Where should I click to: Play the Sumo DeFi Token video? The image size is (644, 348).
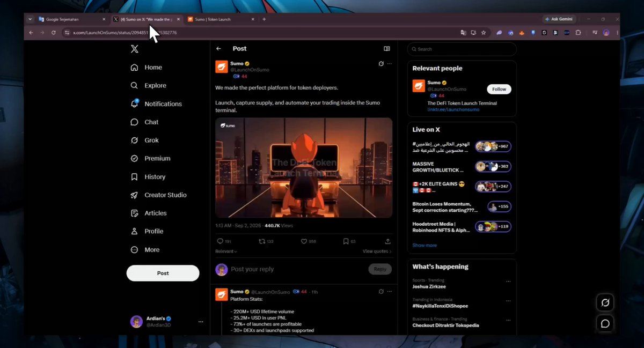pos(304,167)
